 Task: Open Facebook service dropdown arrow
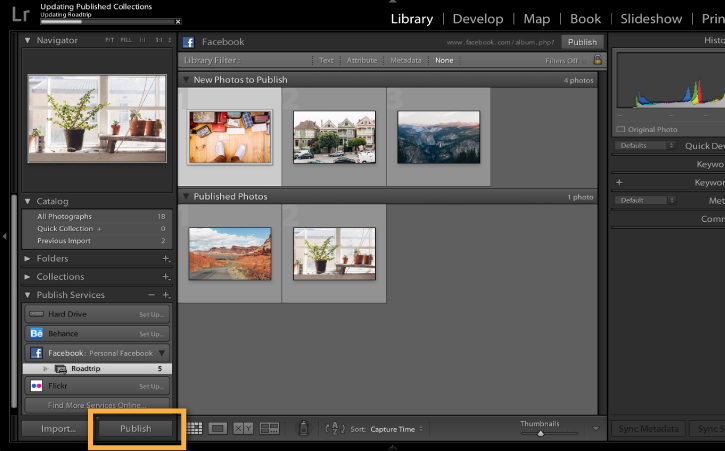pyautogui.click(x=162, y=353)
